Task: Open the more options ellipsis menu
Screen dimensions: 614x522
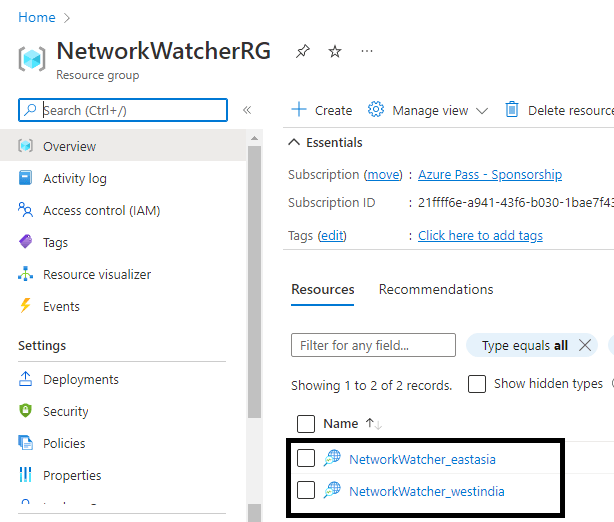Action: [x=367, y=51]
